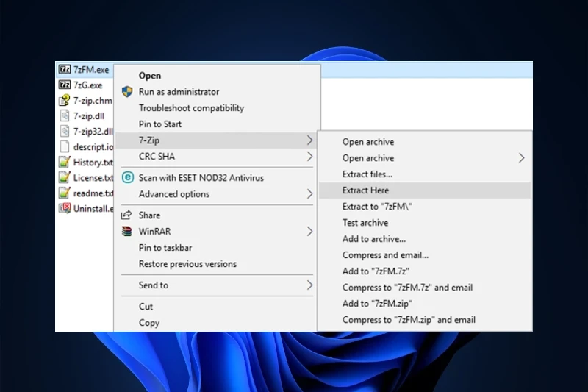Open the CRC SHA menu entry
Screen dimensions: 588x392
point(217,157)
